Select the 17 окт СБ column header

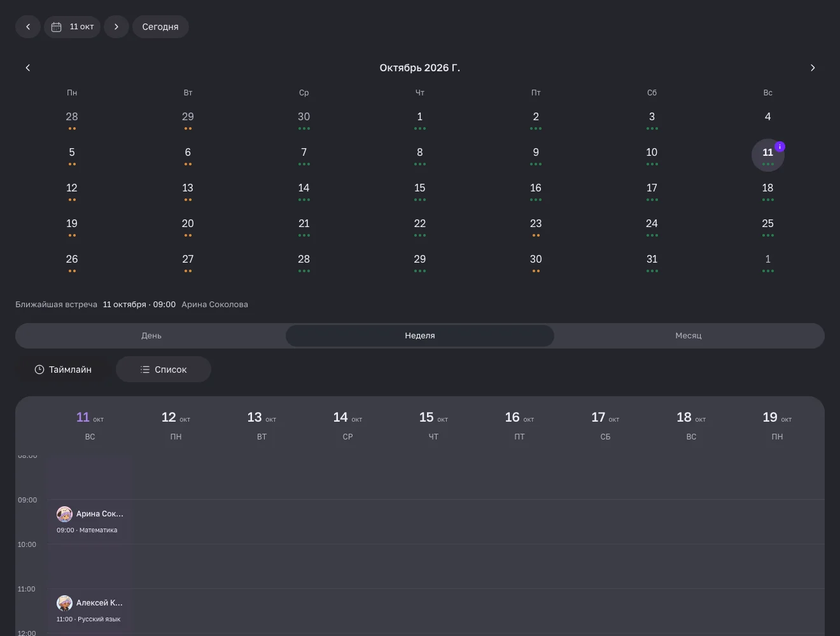click(605, 425)
